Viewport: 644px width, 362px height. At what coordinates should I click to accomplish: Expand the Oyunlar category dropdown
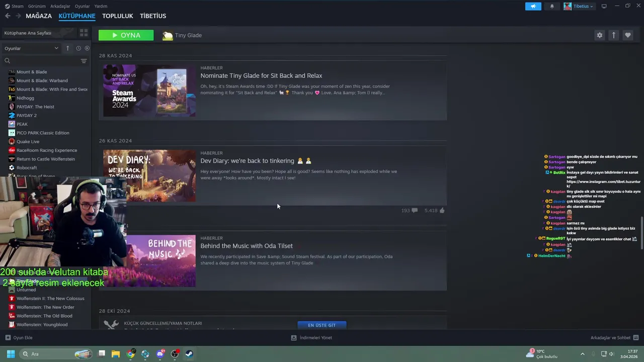32,48
